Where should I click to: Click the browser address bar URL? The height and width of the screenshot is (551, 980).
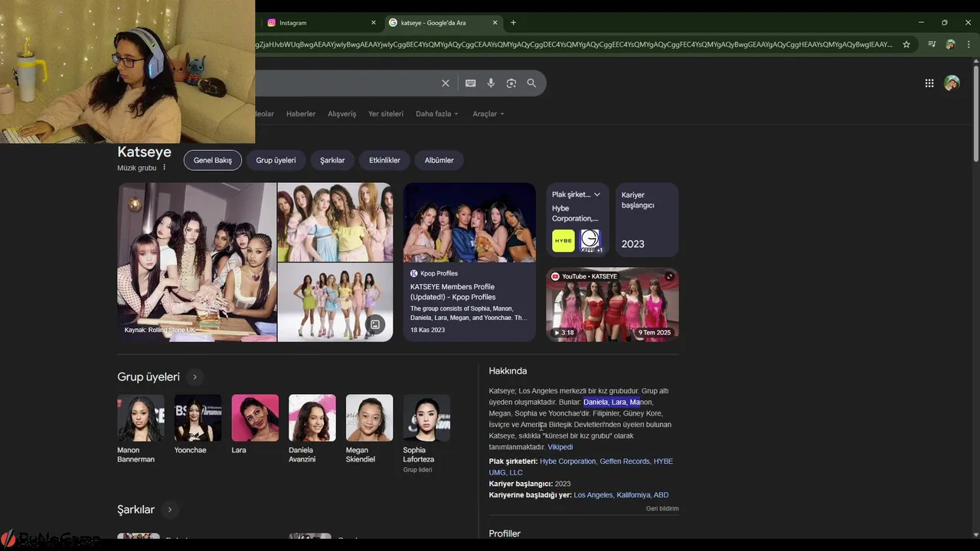(x=574, y=44)
